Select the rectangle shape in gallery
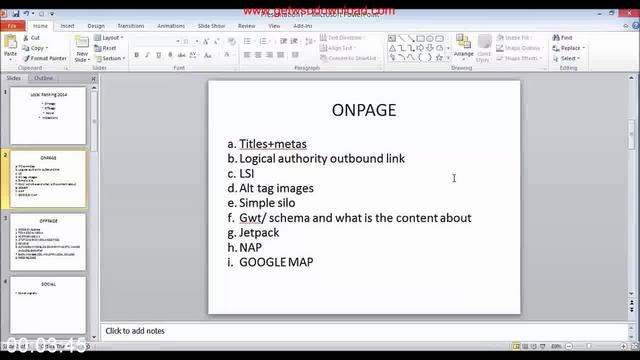The height and width of the screenshot is (360, 640). click(x=420, y=38)
